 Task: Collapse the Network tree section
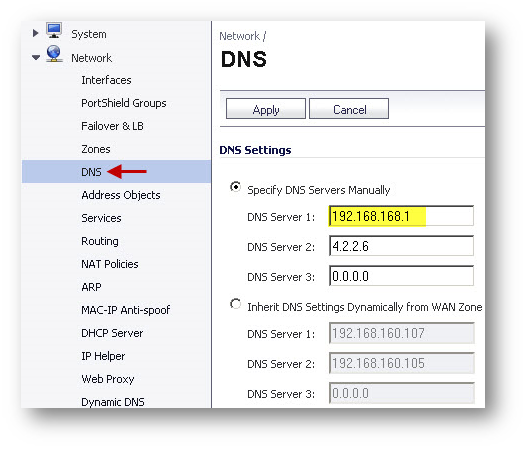[x=36, y=57]
